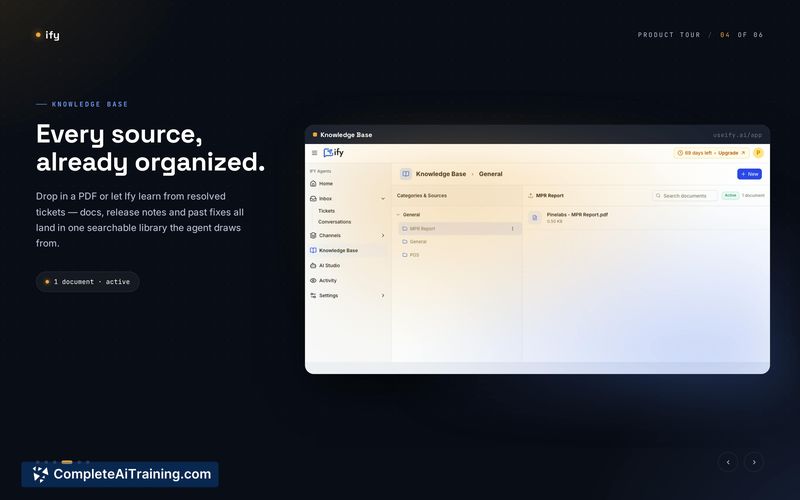Click the upload icon next to MPR Report heading
The width and height of the screenshot is (800, 500).
click(x=531, y=195)
